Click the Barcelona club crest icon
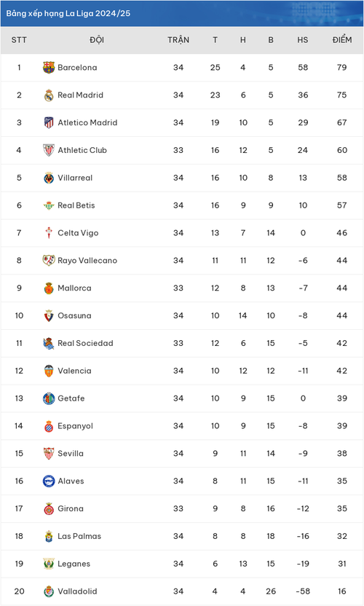The height and width of the screenshot is (606, 364). tap(49, 68)
